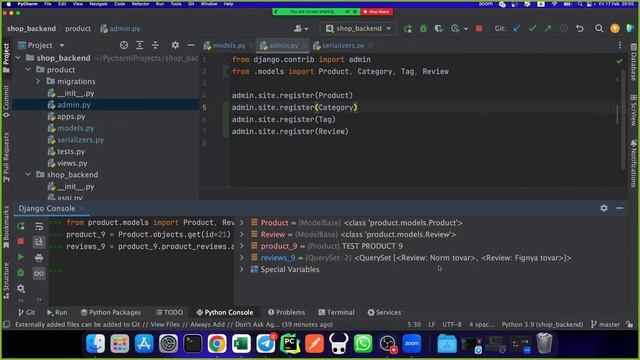Click Expand All icon in Project panel
Viewport: 640px width, 360px height.
(x=140, y=45)
